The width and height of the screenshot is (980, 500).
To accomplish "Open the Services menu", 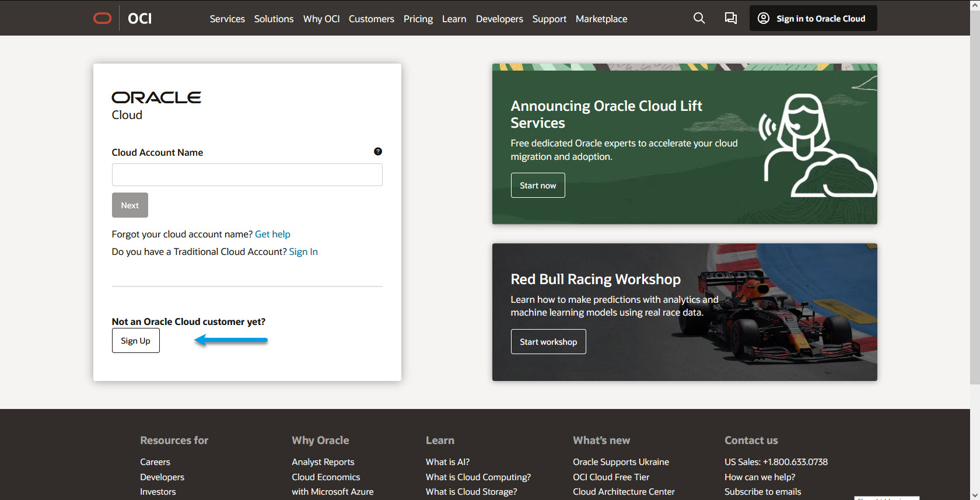I will [227, 19].
